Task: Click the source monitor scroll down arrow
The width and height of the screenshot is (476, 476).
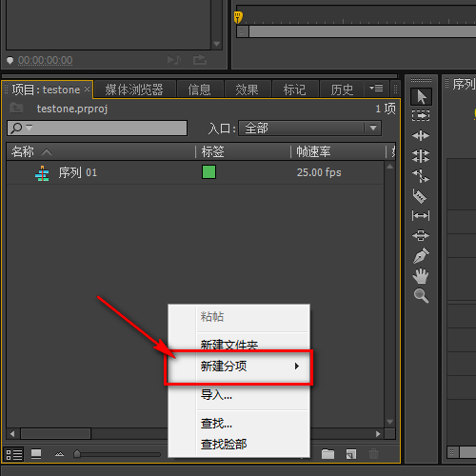Action: (217, 44)
